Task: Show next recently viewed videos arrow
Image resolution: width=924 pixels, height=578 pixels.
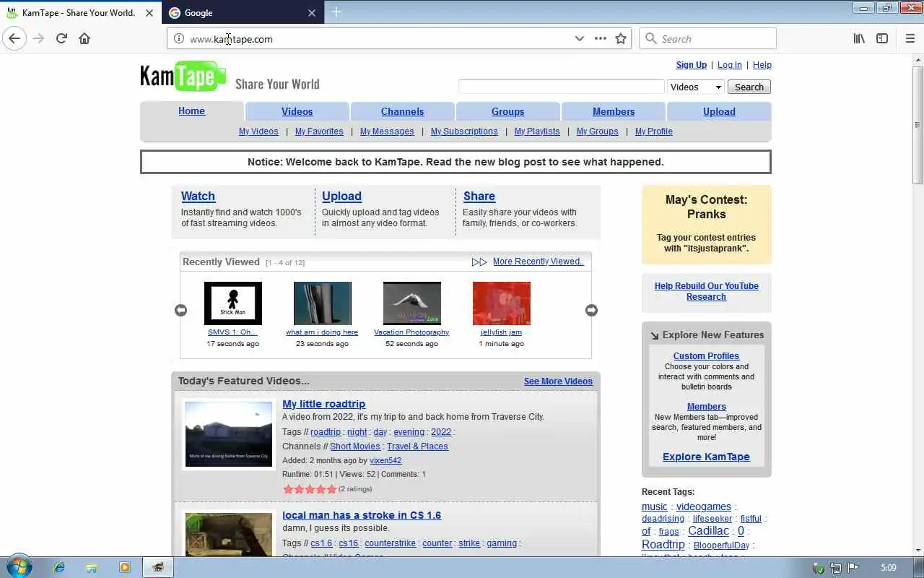Action: click(x=591, y=310)
